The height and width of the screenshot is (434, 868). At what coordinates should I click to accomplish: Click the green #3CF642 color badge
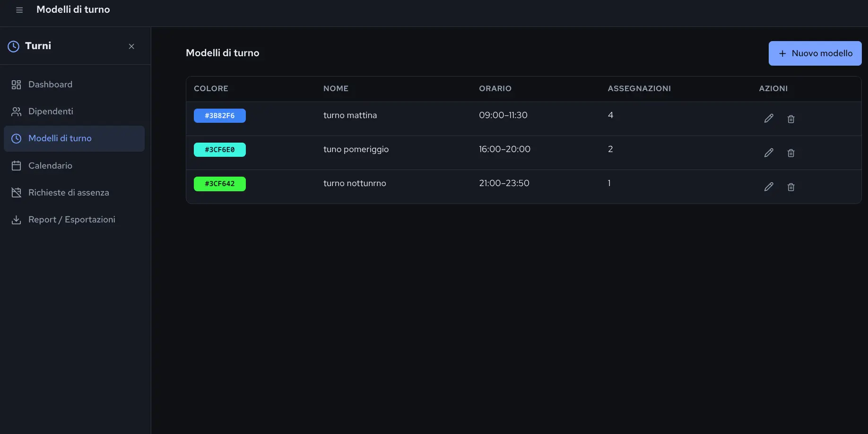tap(220, 184)
